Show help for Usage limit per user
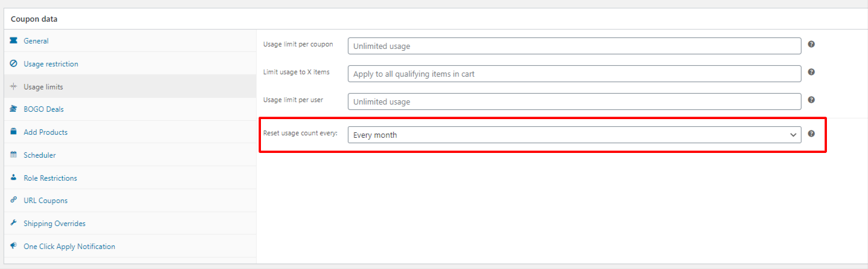 pos(811,100)
